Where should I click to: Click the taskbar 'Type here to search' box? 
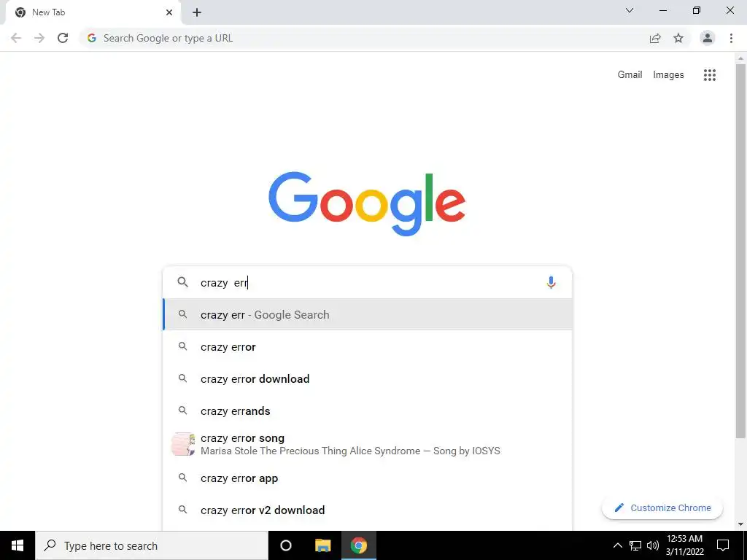152,545
